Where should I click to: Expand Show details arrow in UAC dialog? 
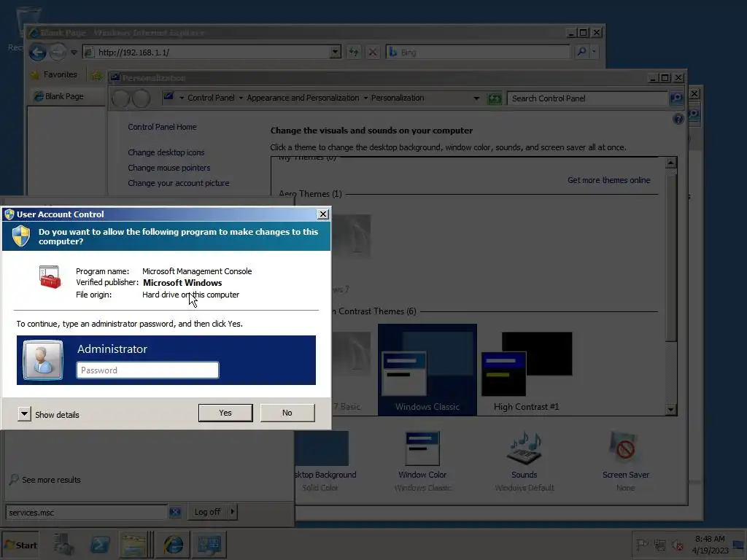[x=24, y=414]
